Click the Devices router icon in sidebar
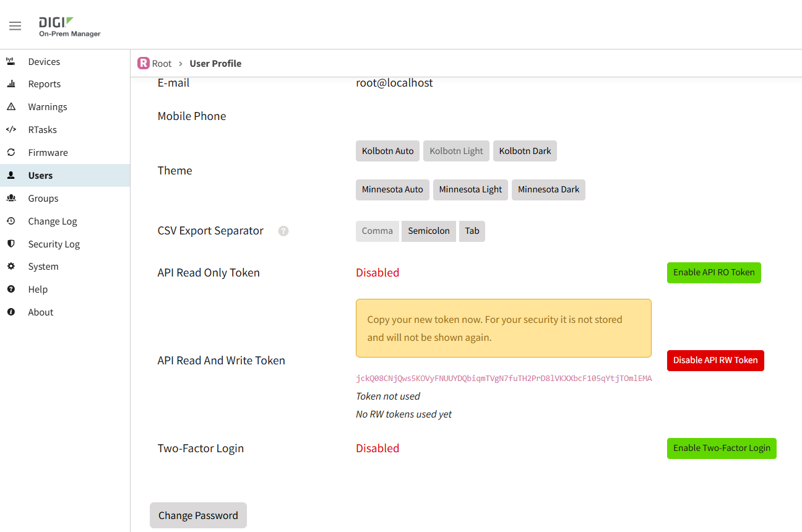This screenshot has height=532, width=802. [11, 61]
